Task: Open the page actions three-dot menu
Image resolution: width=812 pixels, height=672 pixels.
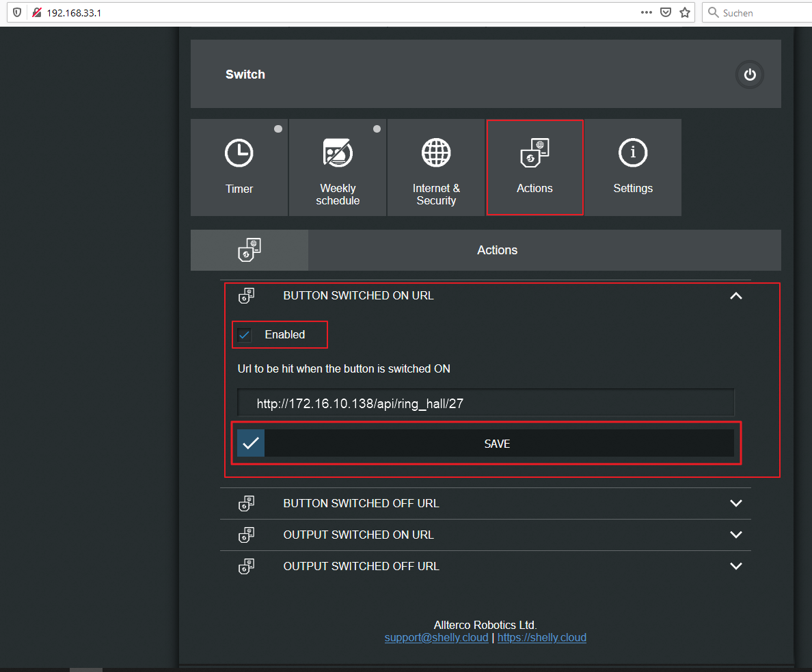Action: click(647, 12)
